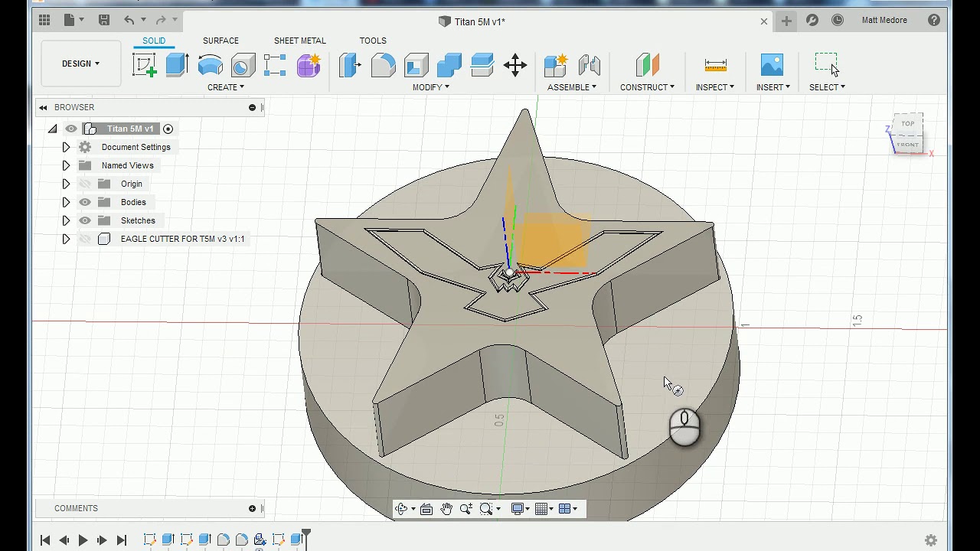Jump to timeline end
The height and width of the screenshot is (551, 980).
tap(121, 540)
